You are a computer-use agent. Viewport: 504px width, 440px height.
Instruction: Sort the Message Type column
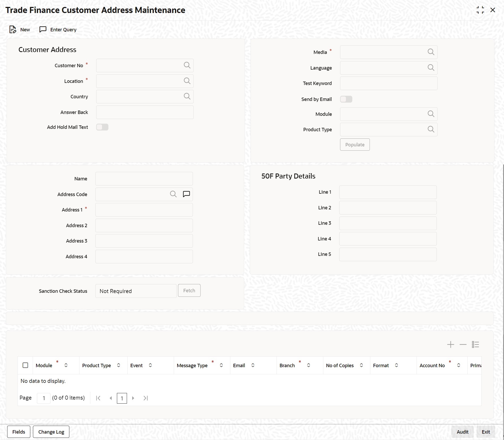221,365
